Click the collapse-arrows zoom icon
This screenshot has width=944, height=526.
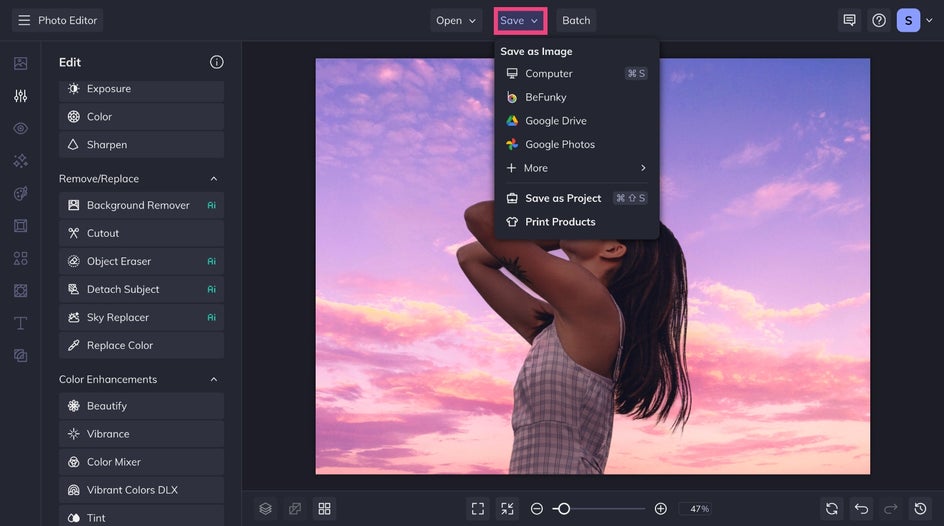tap(508, 509)
